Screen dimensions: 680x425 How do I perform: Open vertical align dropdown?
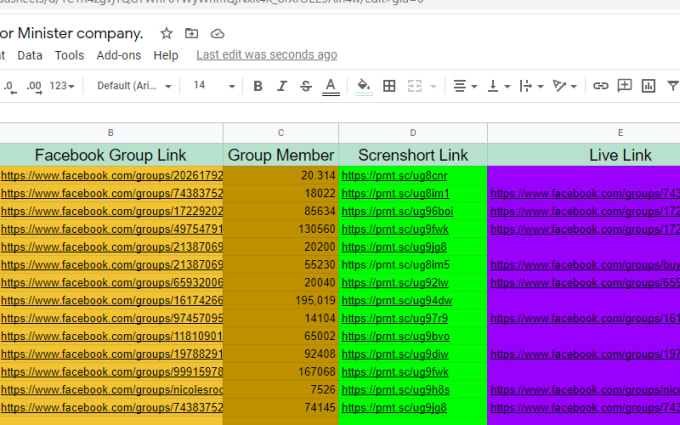point(498,86)
